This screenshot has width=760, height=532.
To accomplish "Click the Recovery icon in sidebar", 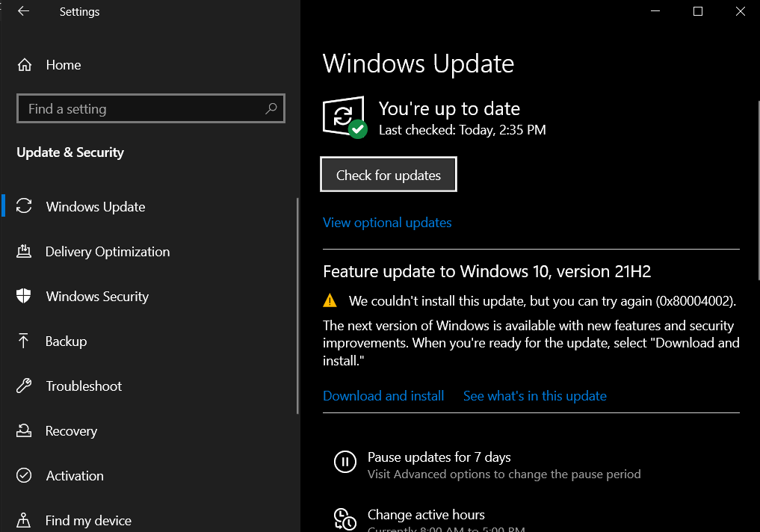I will coord(24,430).
